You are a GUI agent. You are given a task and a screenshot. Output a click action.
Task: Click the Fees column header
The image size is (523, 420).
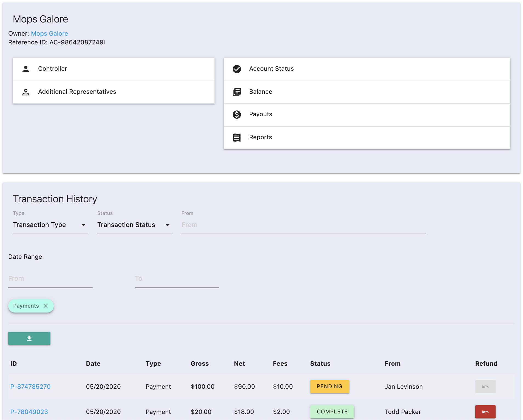(x=280, y=364)
